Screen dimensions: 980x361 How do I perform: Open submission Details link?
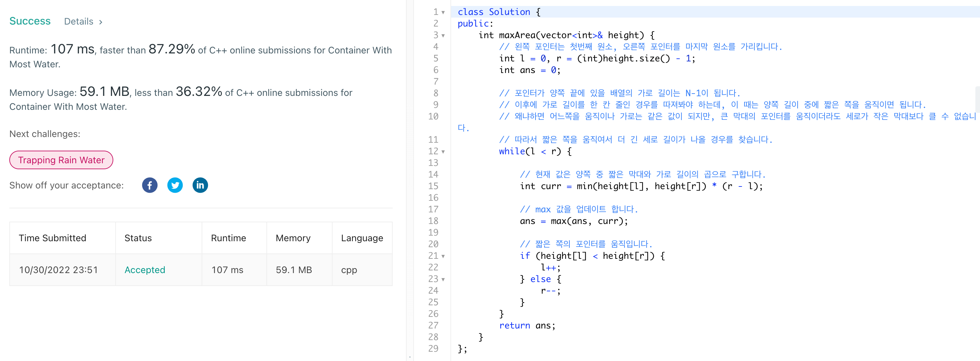(78, 21)
